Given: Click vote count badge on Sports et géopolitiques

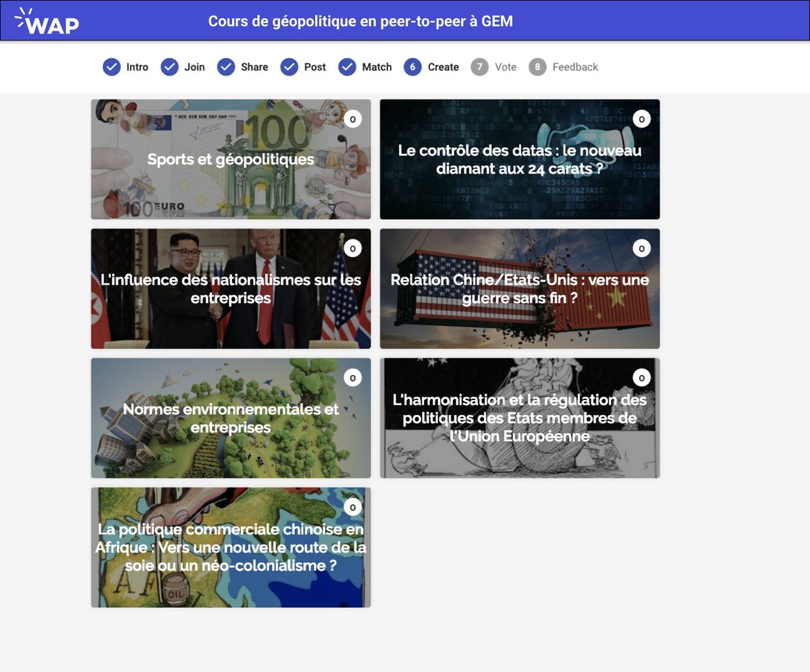Looking at the screenshot, I should pyautogui.click(x=352, y=119).
